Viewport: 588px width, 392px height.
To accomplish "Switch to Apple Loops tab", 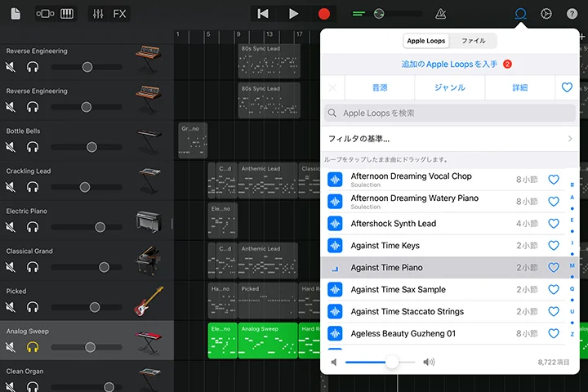I will coord(426,41).
